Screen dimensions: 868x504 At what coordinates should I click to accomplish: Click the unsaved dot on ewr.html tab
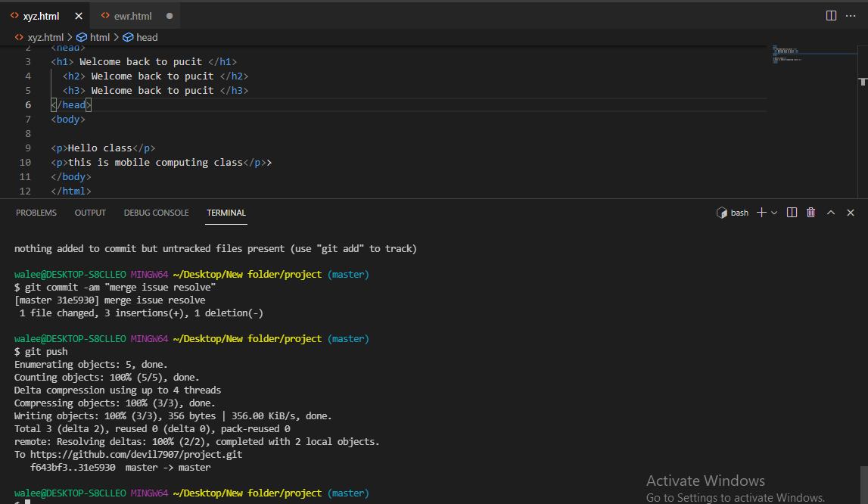(170, 16)
